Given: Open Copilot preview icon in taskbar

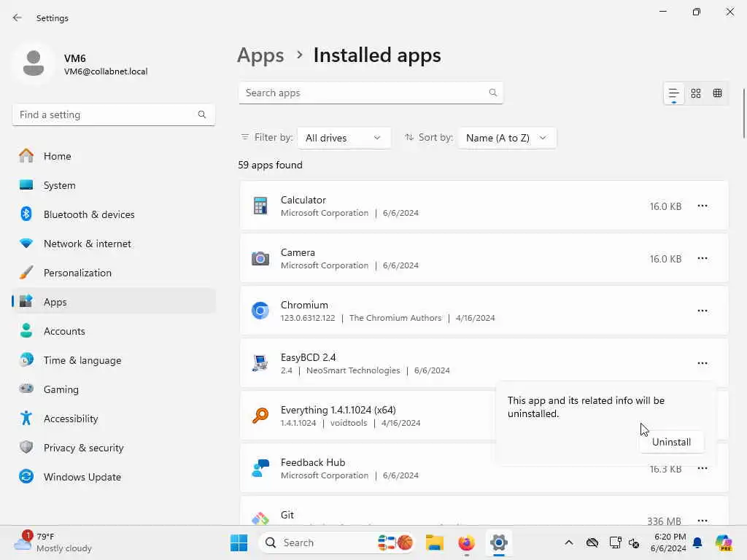Looking at the screenshot, I should [724, 542].
